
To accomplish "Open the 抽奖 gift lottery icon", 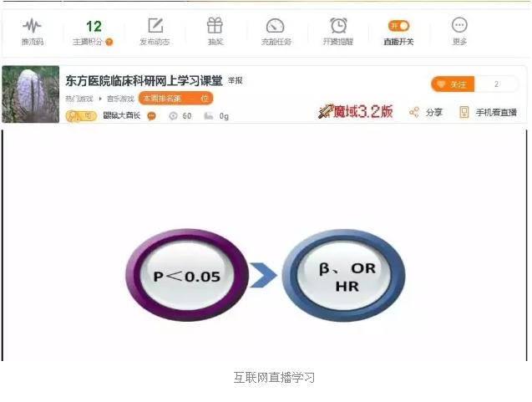I will 215,25.
